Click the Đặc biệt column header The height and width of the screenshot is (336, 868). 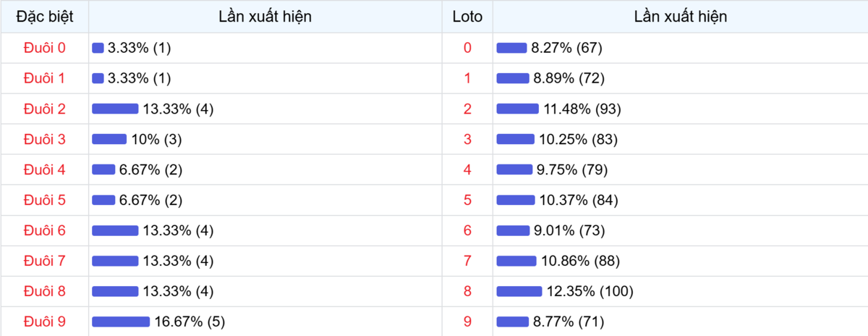[44, 16]
